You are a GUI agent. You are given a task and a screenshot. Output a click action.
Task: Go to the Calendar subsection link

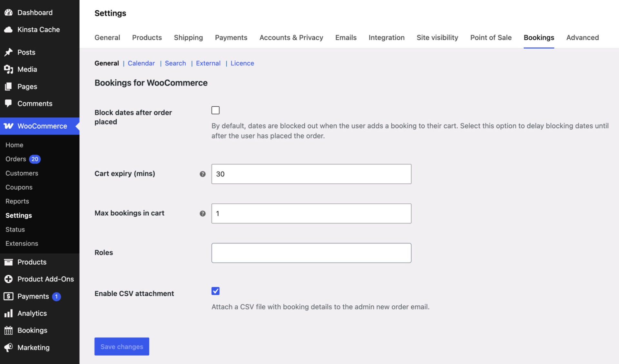(141, 63)
